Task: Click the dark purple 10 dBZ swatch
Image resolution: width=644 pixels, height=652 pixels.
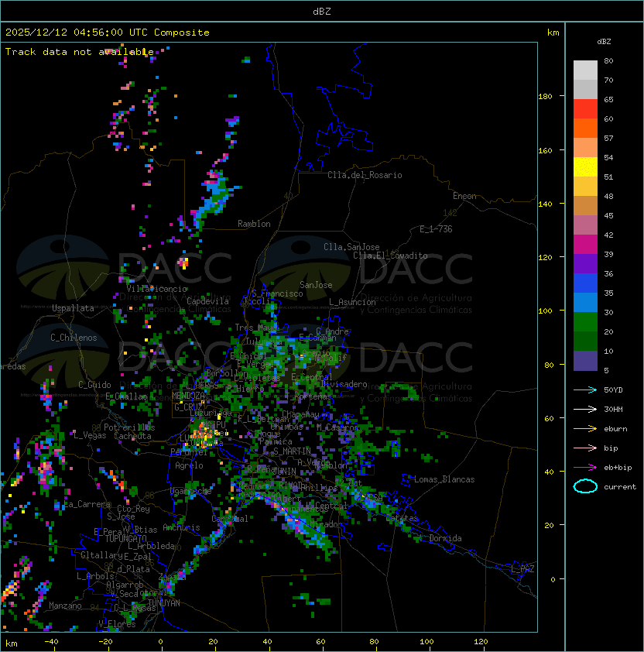Action: 585,361
